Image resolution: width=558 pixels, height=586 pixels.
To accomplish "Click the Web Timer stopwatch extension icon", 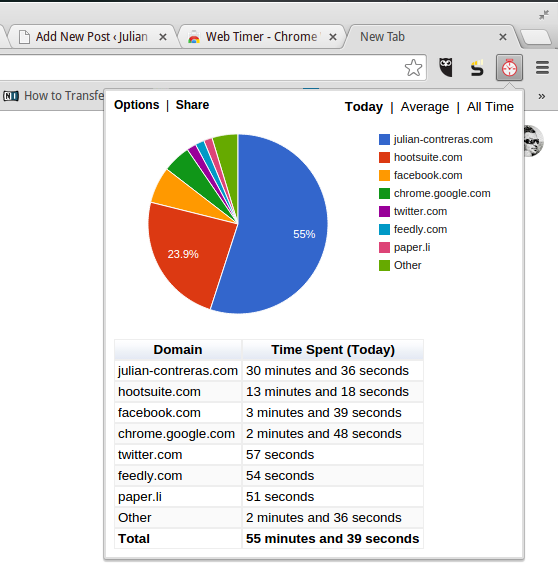I will point(509,68).
